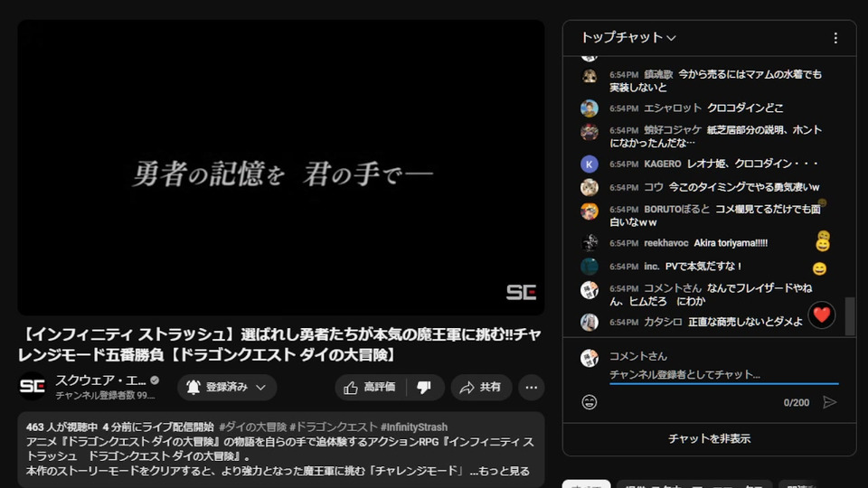Click the emoji picker smiley icon
This screenshot has height=488, width=868.
pos(589,402)
